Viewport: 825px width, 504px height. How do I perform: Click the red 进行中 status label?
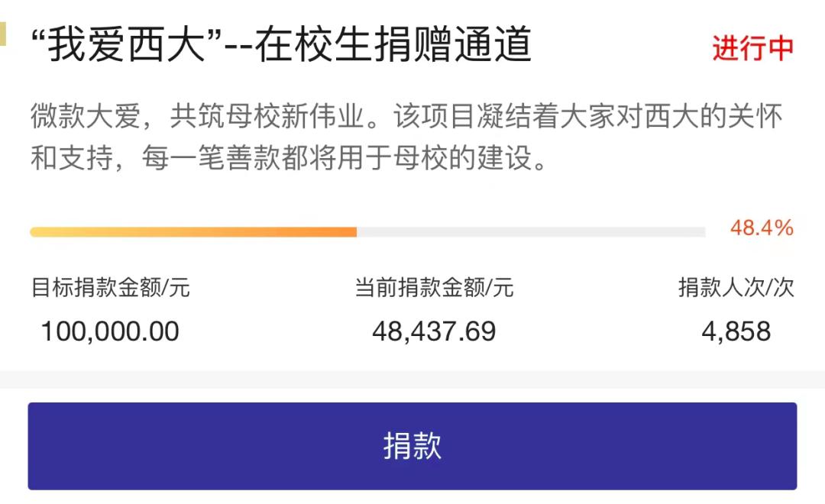(752, 48)
